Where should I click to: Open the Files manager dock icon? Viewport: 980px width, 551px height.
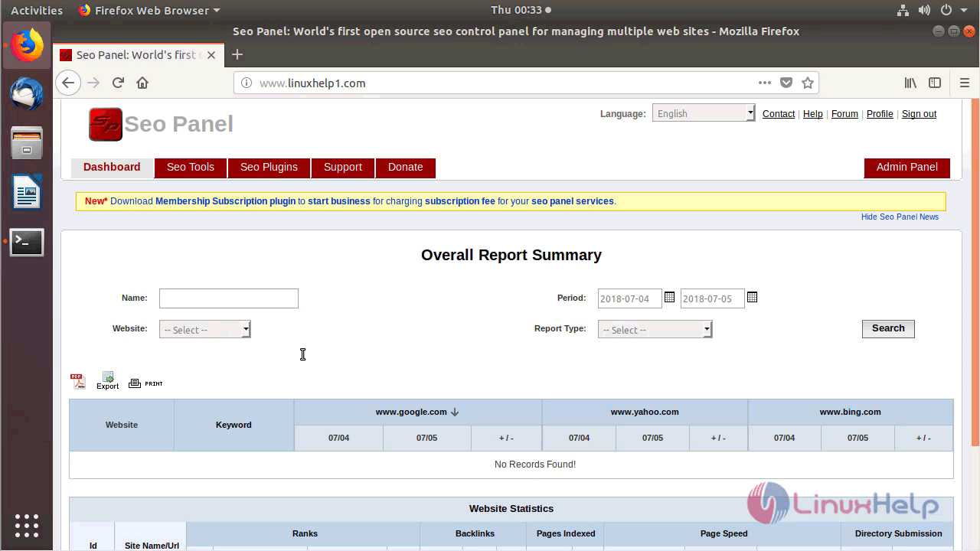coord(27,143)
